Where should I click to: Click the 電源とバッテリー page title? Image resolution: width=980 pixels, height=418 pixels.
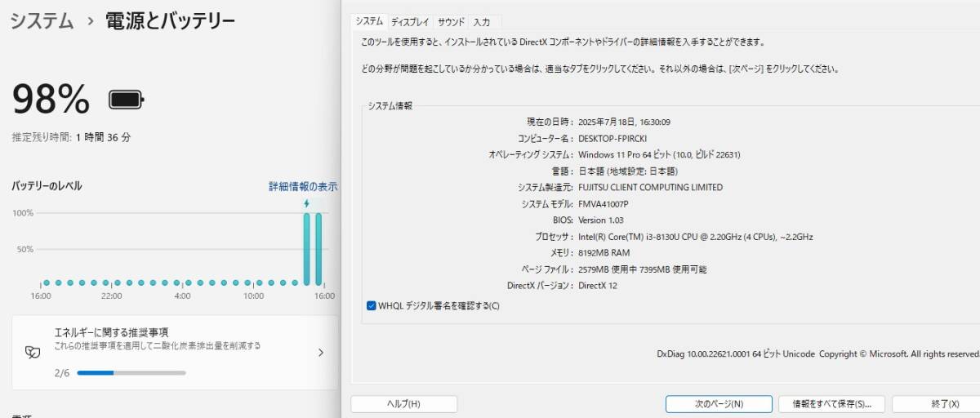pyautogui.click(x=170, y=21)
